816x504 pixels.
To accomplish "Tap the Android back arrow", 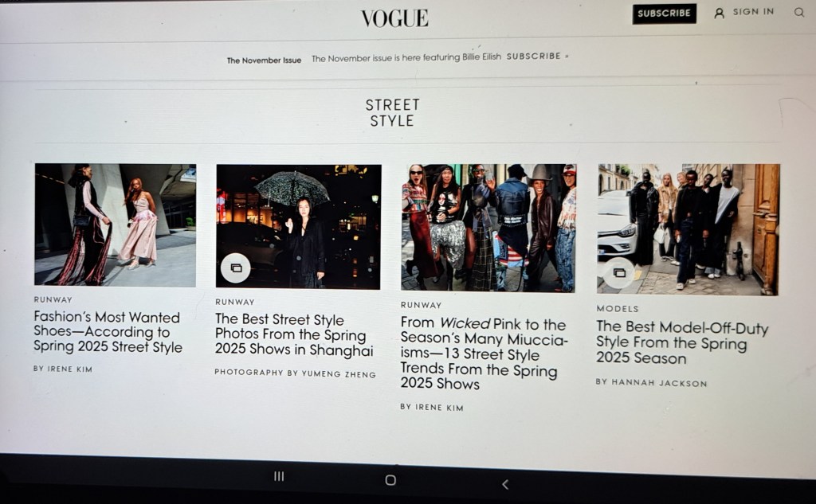I will point(504,484).
